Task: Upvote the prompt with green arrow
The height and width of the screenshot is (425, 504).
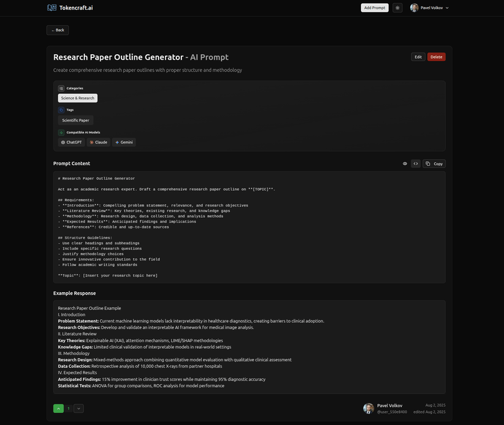Action: [x=59, y=408]
